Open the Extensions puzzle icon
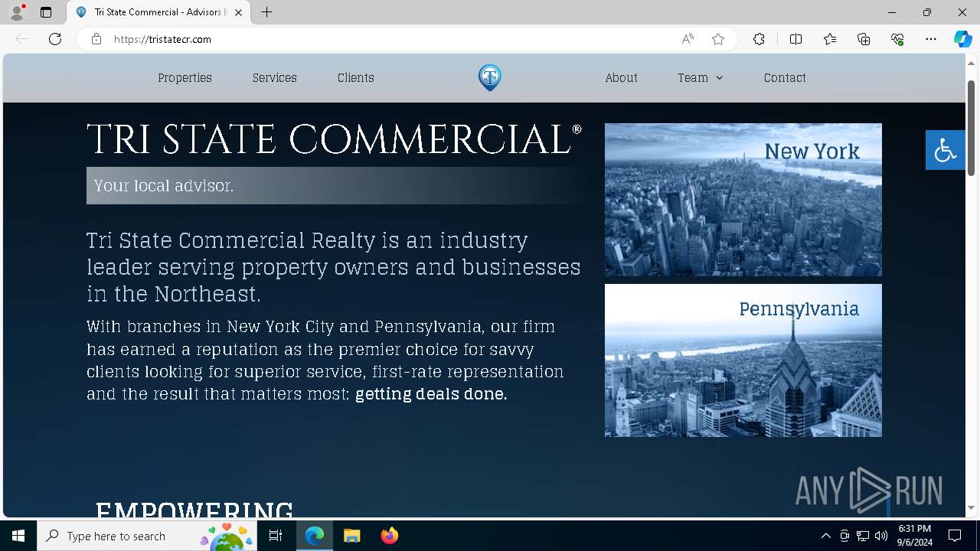 [x=759, y=39]
